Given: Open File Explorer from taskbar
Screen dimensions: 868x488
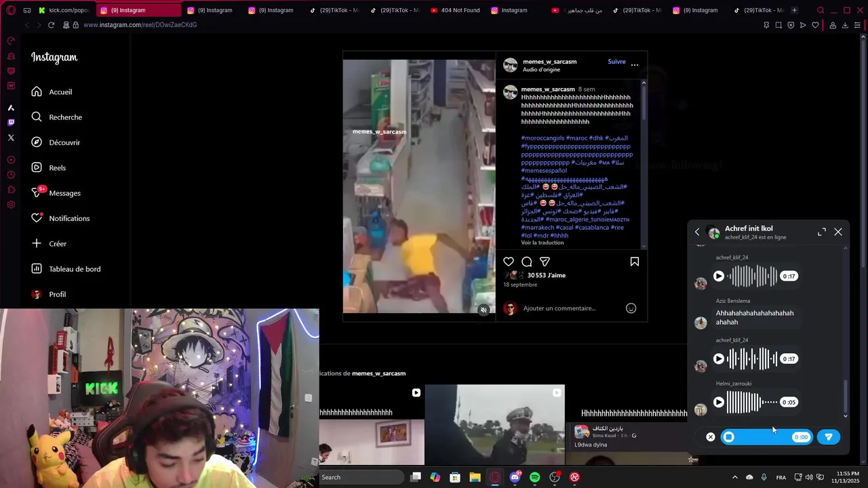Looking at the screenshot, I should pyautogui.click(x=475, y=477).
